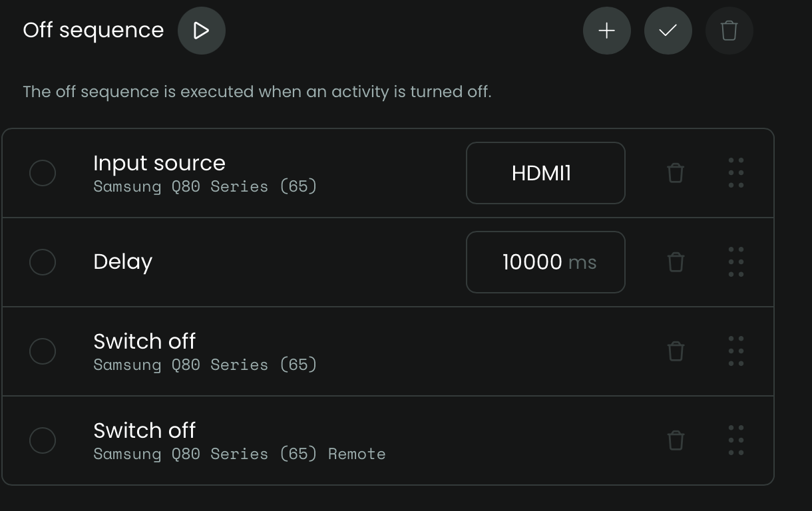
Task: Select the Delay step circle
Action: pos(43,262)
